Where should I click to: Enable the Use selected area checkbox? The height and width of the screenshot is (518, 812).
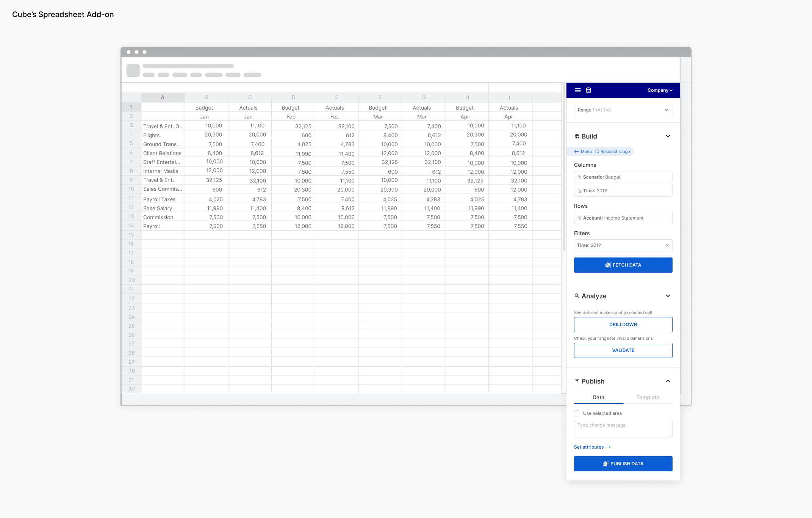577,413
